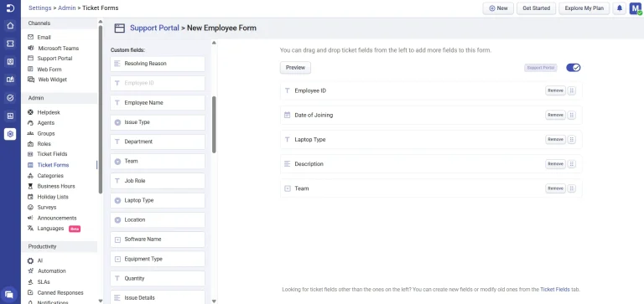Image resolution: width=644 pixels, height=304 pixels.
Task: Click drag handle for Date of Joining row
Action: point(571,116)
